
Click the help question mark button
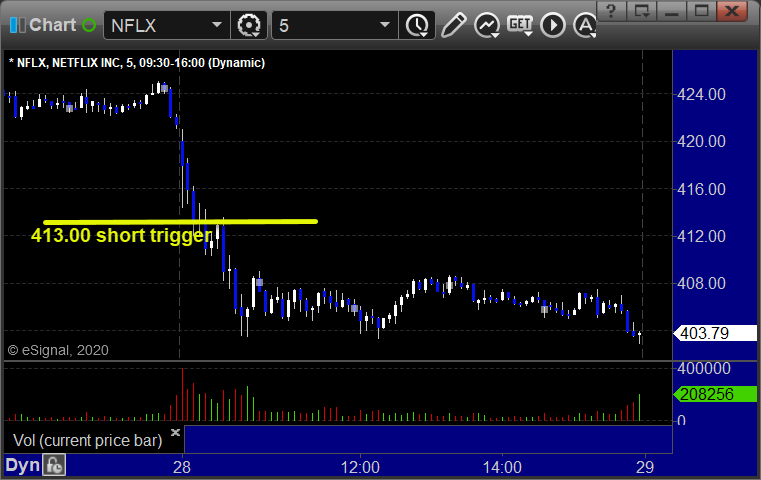(x=611, y=11)
